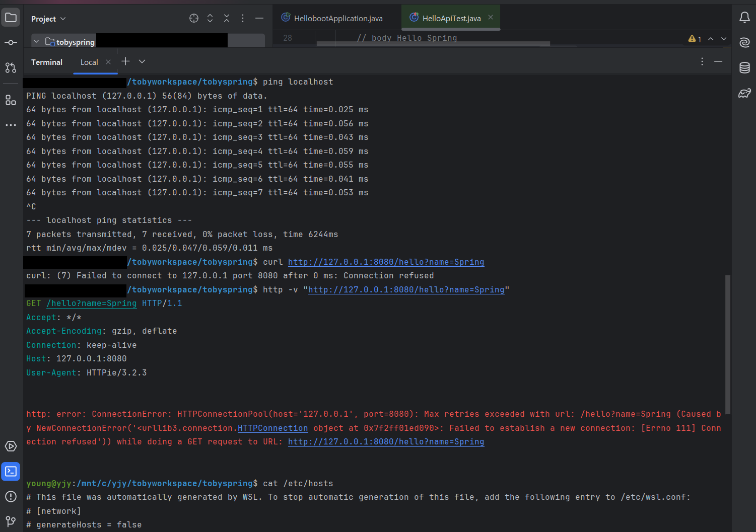Image resolution: width=756 pixels, height=532 pixels.
Task: Select opened file crosshair icon in Project
Action: [x=194, y=19]
